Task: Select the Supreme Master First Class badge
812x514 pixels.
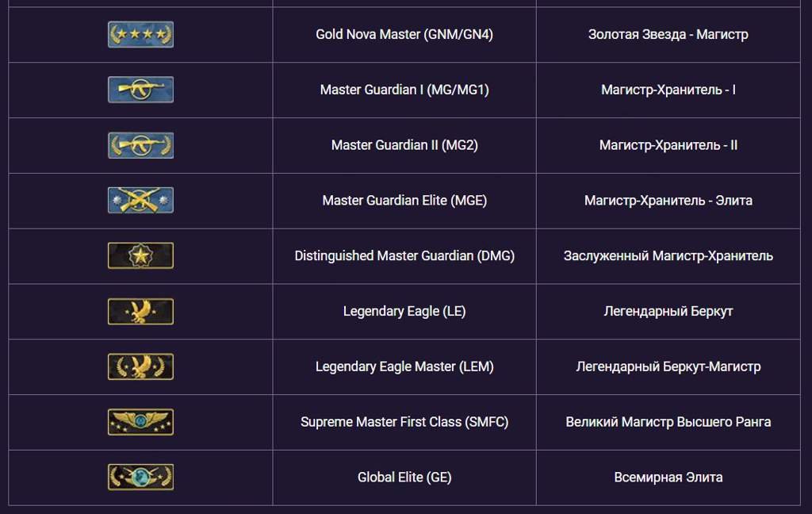Action: click(140, 422)
